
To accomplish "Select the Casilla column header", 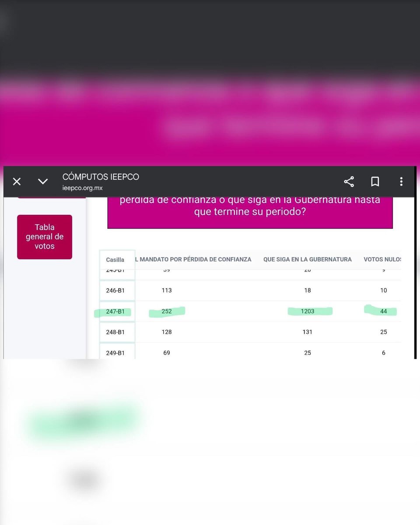I will 115,259.
